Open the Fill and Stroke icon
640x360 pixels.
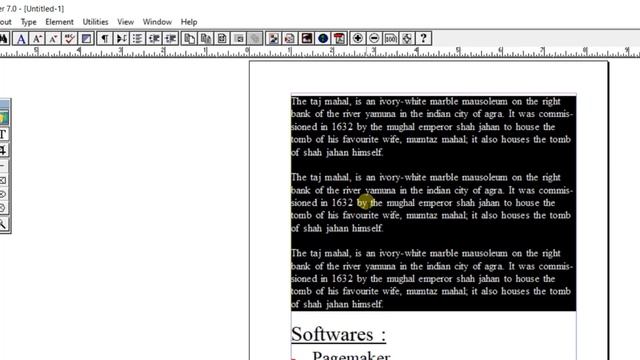pyautogui.click(x=86, y=38)
